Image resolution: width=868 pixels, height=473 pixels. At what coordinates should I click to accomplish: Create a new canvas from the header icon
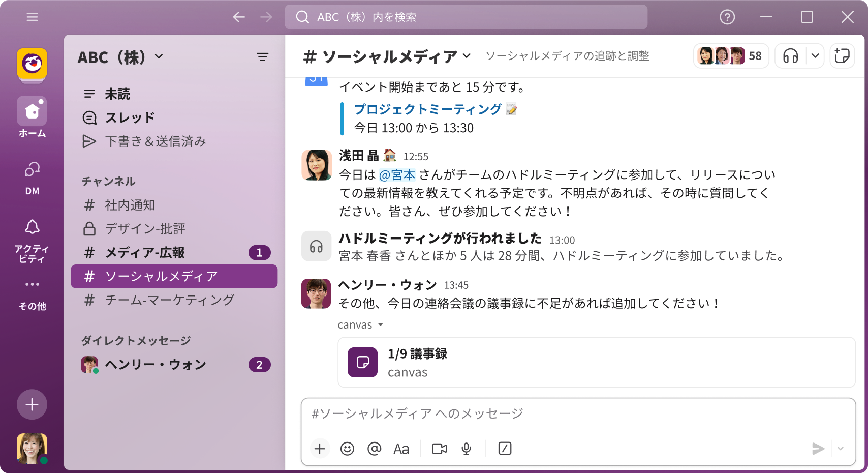point(842,56)
